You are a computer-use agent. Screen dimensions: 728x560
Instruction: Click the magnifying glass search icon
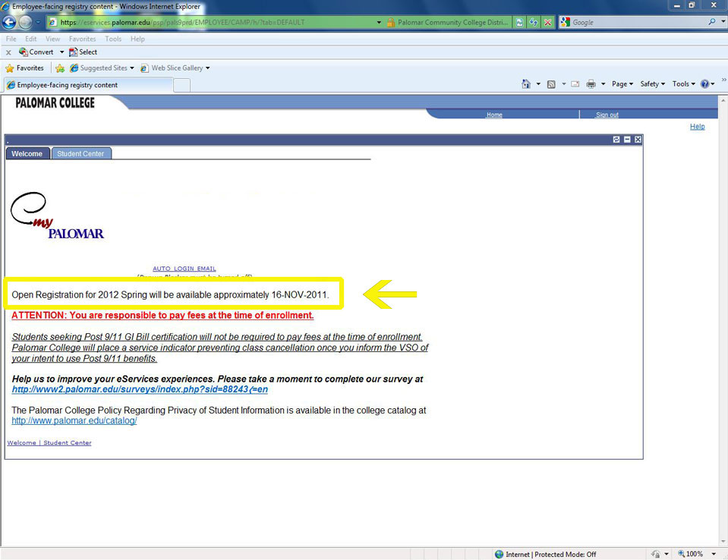coord(712,22)
